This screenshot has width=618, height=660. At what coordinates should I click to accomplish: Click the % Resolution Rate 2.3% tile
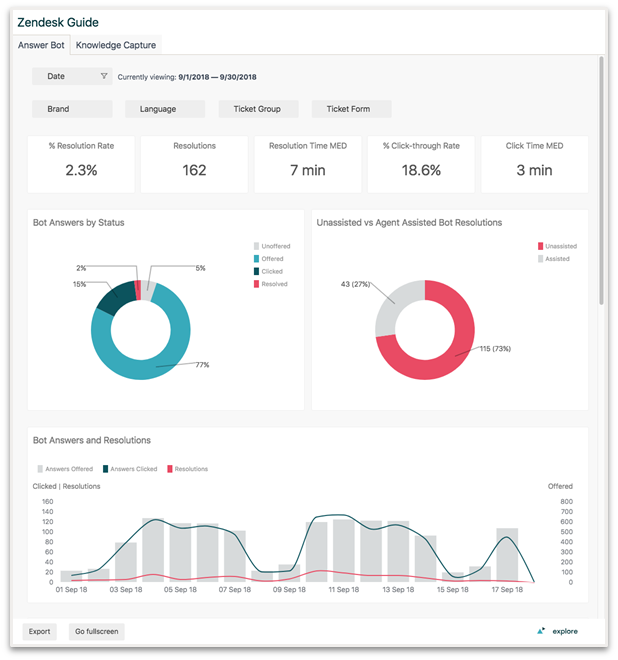[81, 164]
